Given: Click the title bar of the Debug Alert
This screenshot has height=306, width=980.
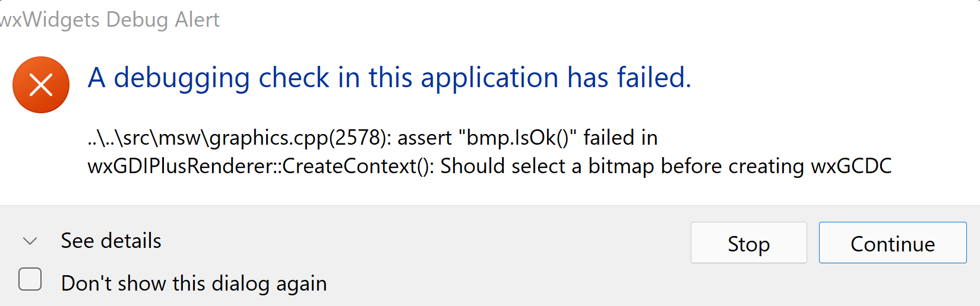Looking at the screenshot, I should coord(490,20).
